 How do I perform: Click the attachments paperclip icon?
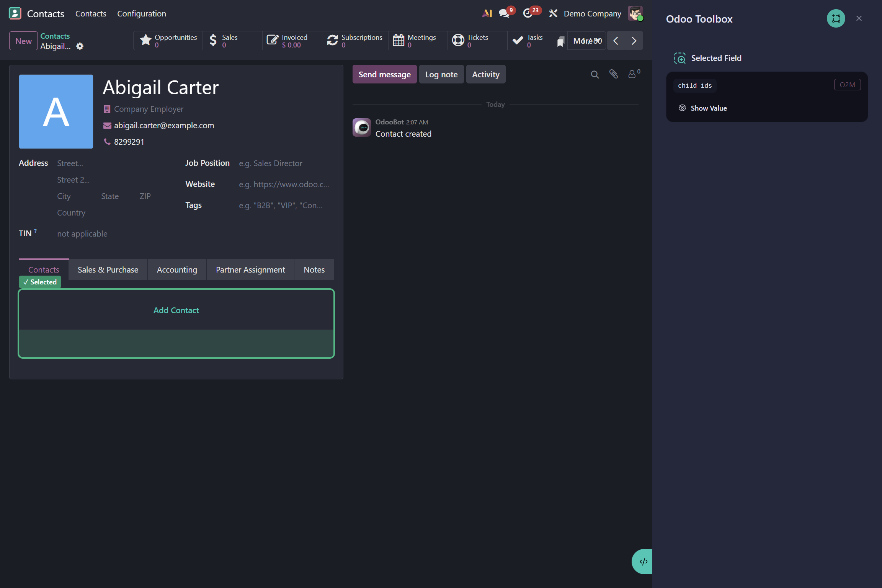pos(614,74)
